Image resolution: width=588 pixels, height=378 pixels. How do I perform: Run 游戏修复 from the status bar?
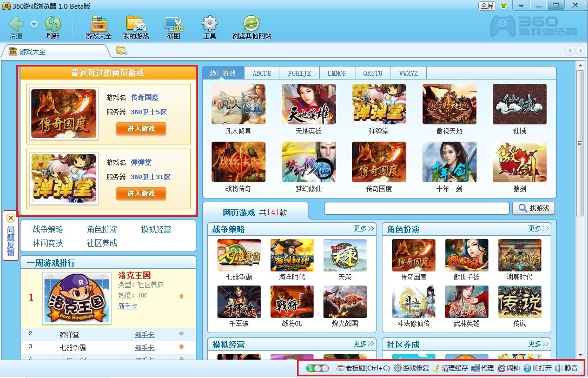(411, 368)
